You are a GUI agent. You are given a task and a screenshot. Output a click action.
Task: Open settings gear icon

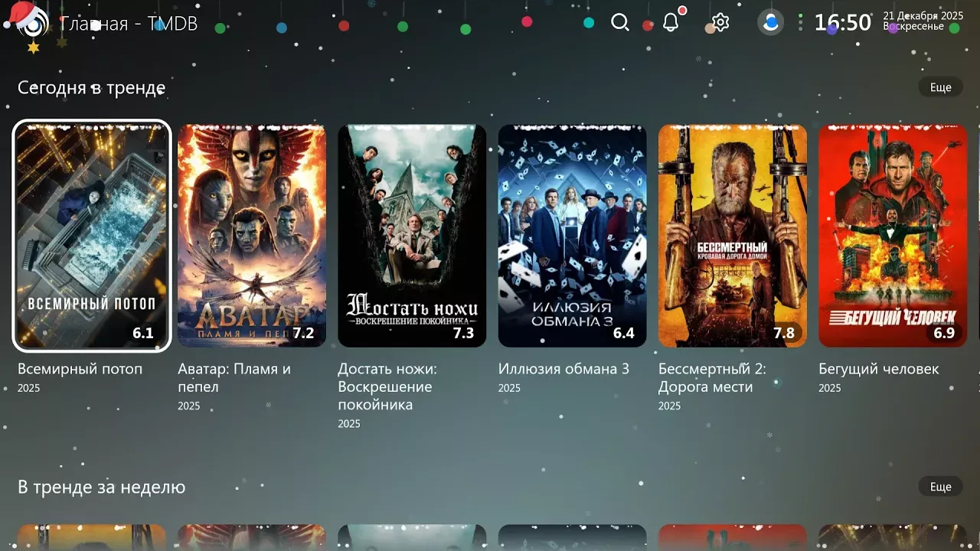point(720,23)
